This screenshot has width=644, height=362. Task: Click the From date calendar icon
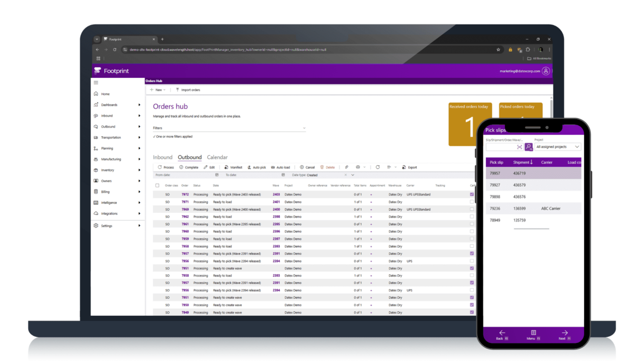(x=217, y=175)
